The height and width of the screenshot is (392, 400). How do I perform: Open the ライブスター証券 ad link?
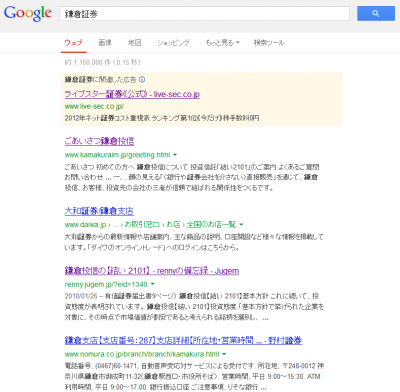(132, 94)
